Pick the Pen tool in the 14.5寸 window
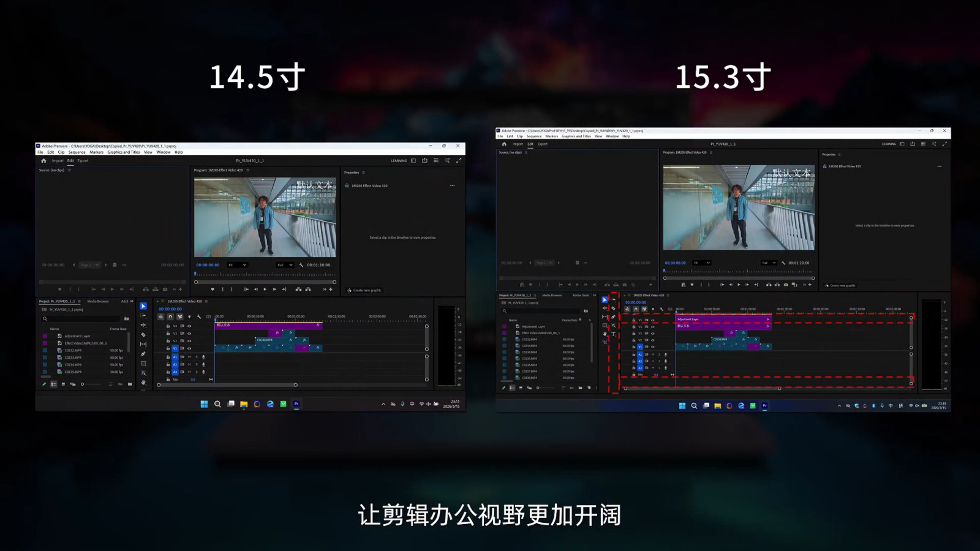 point(143,354)
